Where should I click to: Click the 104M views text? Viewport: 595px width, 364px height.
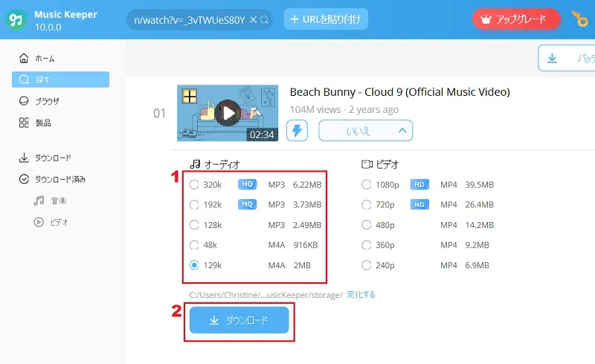(x=315, y=110)
